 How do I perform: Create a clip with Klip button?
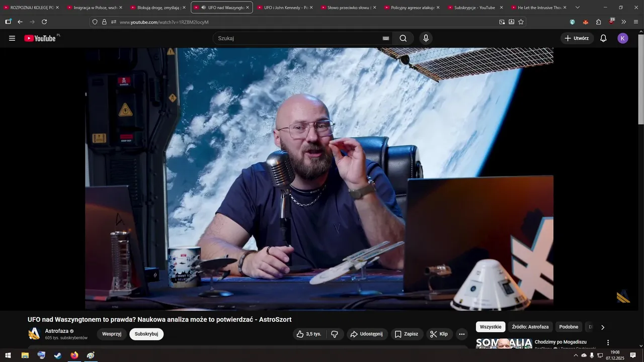[439, 334]
